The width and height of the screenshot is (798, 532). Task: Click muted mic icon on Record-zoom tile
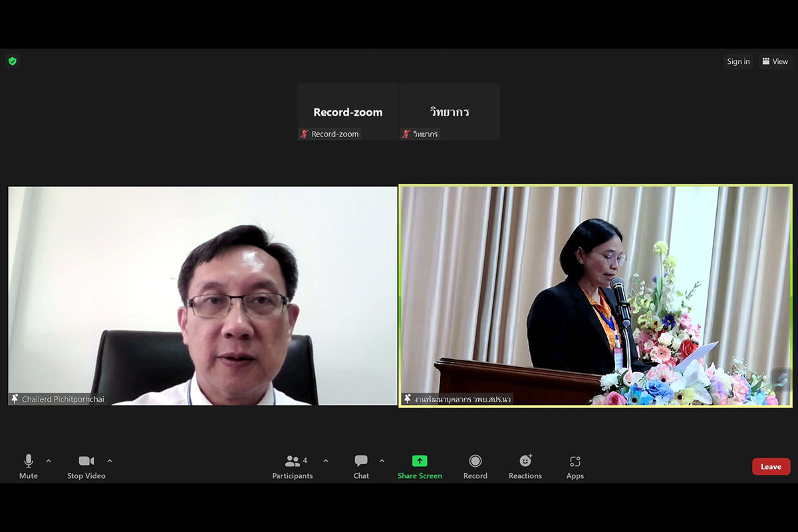point(305,134)
